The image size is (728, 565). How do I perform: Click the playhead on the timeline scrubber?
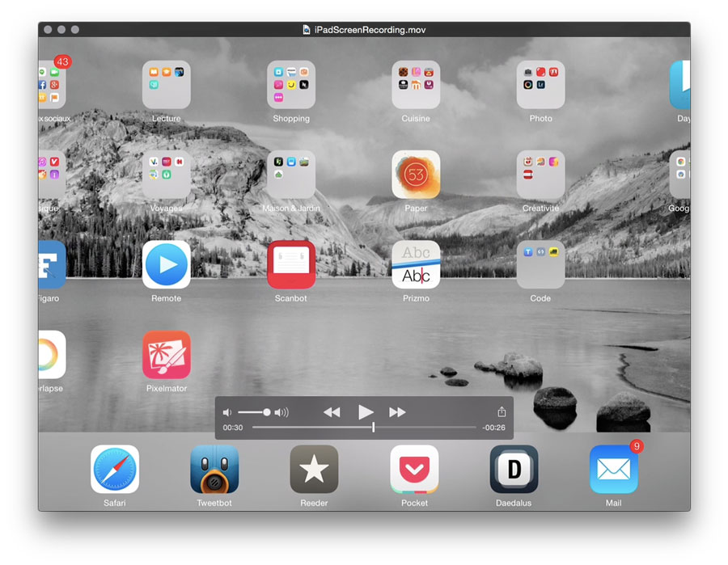click(373, 428)
